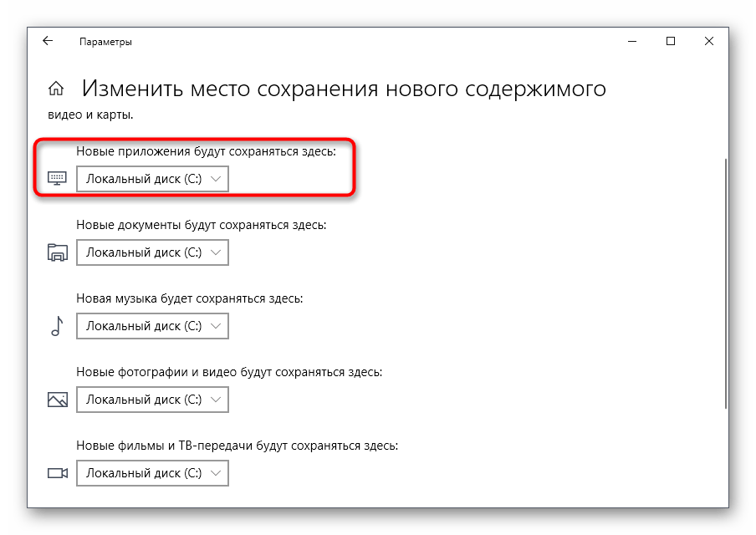
Task: Go to Settings home via house icon
Action: pos(56,89)
